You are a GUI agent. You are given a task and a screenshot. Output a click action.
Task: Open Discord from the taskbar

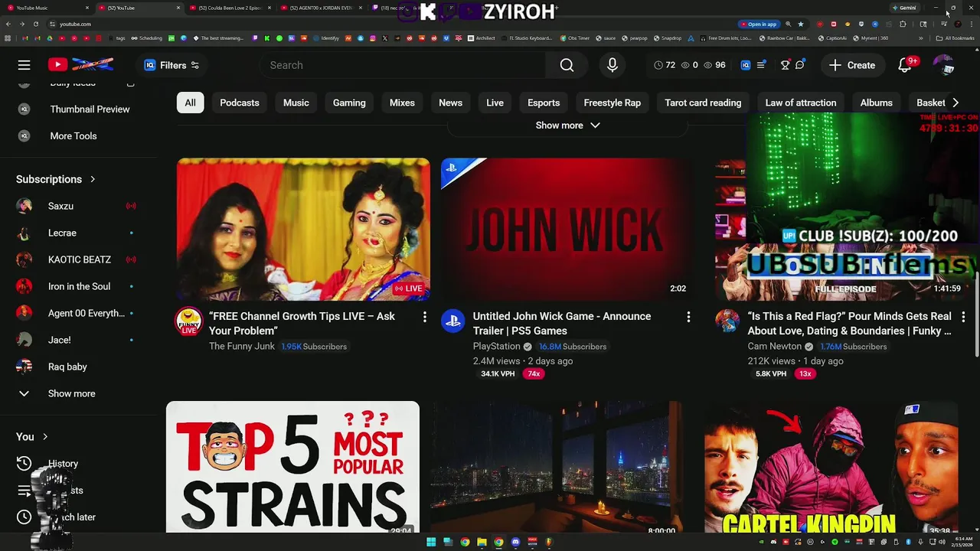(515, 542)
